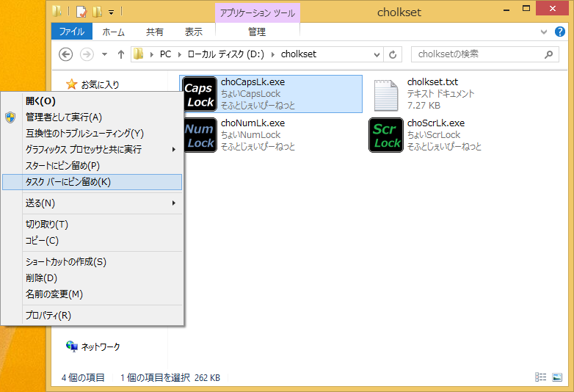The height and width of the screenshot is (392, 574).
Task: Open the Help question mark icon
Action: 560,32
